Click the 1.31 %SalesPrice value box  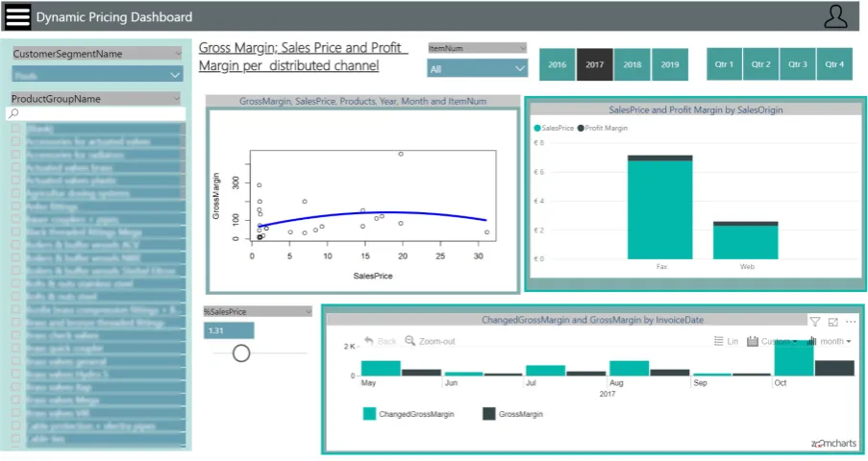229,330
